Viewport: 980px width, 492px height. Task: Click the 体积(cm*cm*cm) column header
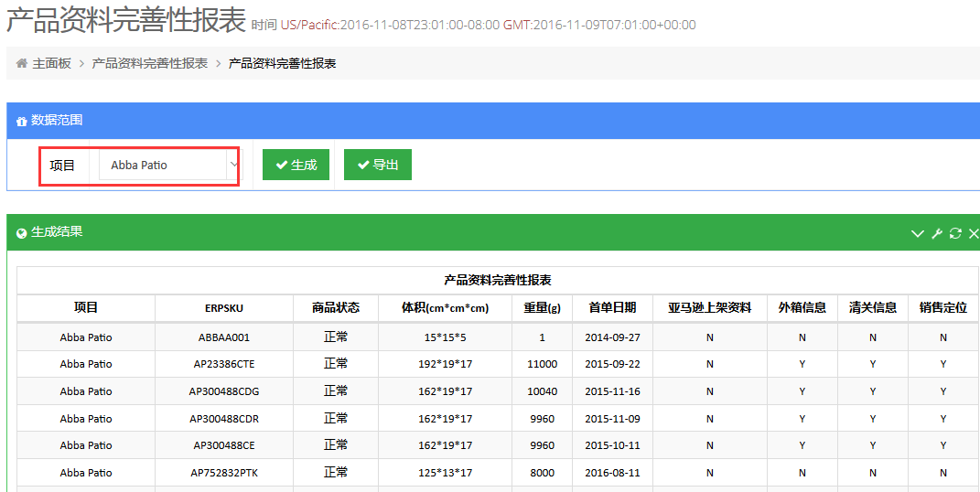coord(445,308)
